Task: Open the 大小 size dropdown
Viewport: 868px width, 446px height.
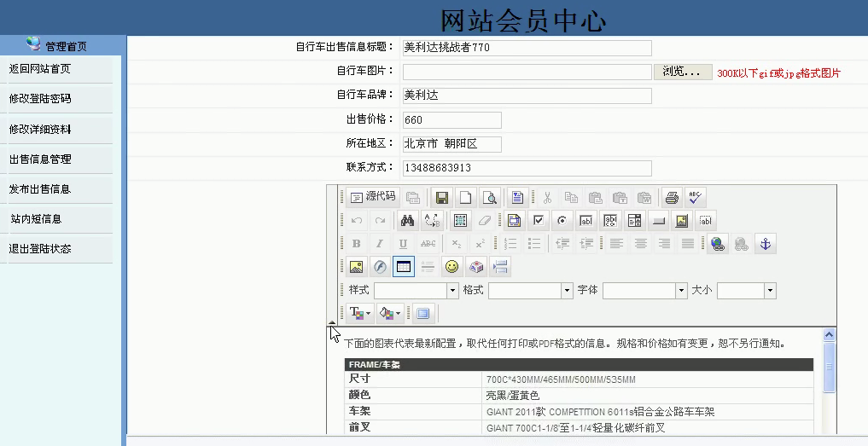Action: click(746, 291)
